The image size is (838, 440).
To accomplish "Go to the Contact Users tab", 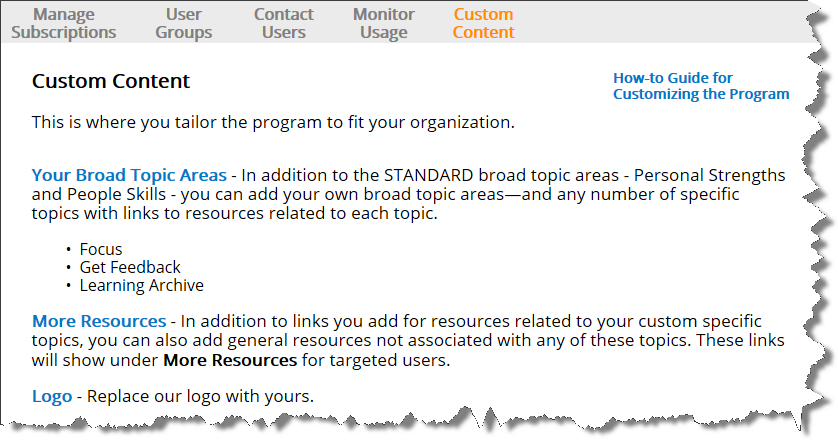I will (x=284, y=23).
